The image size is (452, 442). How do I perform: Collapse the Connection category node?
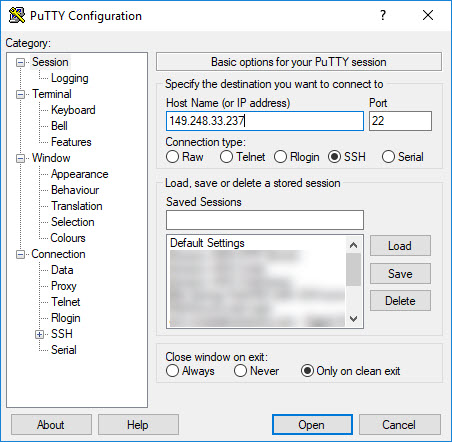(x=20, y=254)
